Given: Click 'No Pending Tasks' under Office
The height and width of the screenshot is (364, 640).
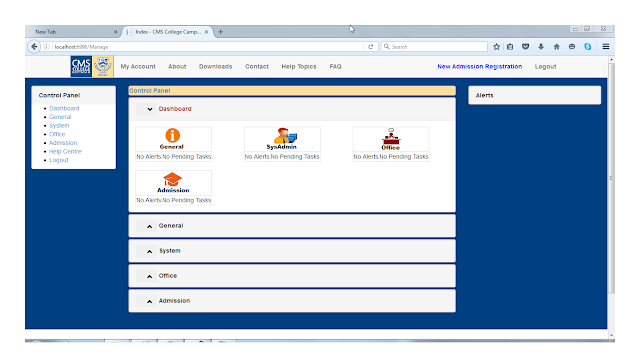Looking at the screenshot, I should 404,157.
